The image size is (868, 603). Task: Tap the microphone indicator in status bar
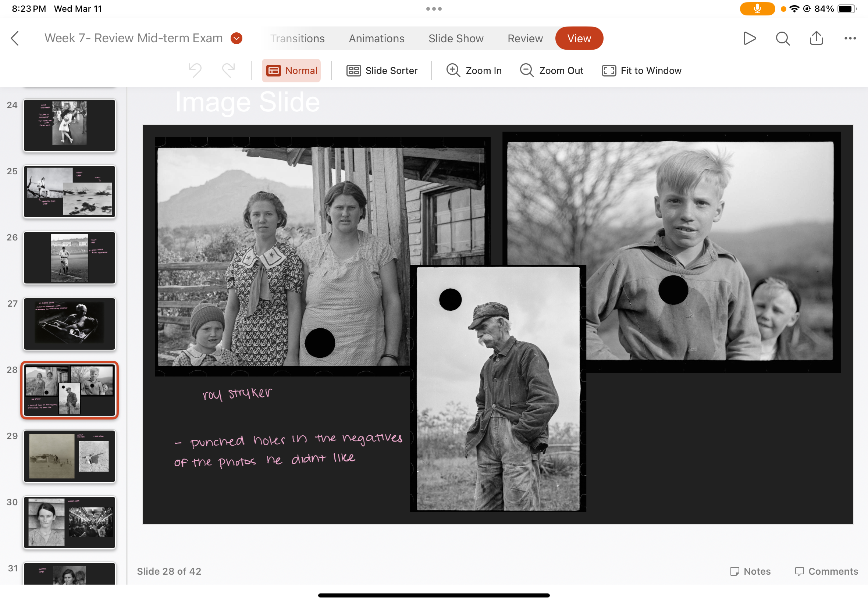click(x=757, y=9)
